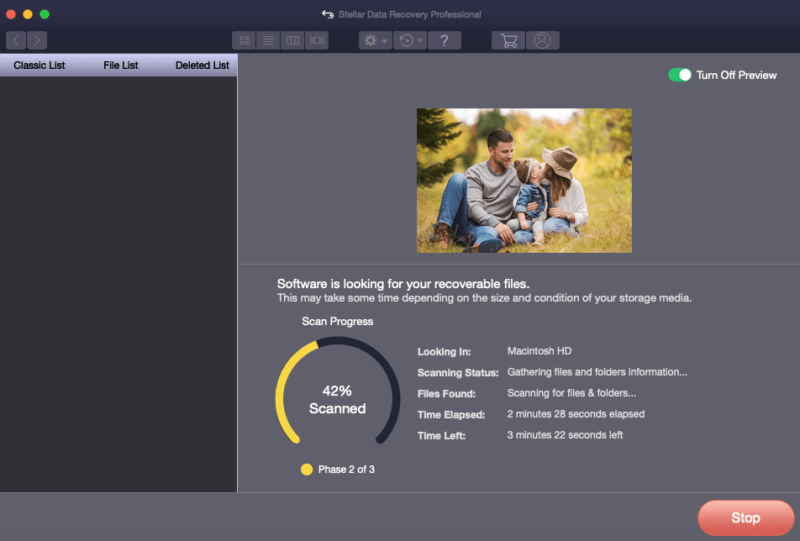Open the user account icon
This screenshot has width=800, height=541.
coord(542,40)
